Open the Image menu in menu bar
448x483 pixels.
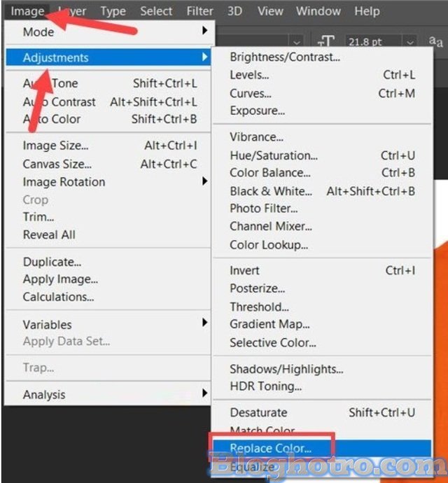click(27, 11)
